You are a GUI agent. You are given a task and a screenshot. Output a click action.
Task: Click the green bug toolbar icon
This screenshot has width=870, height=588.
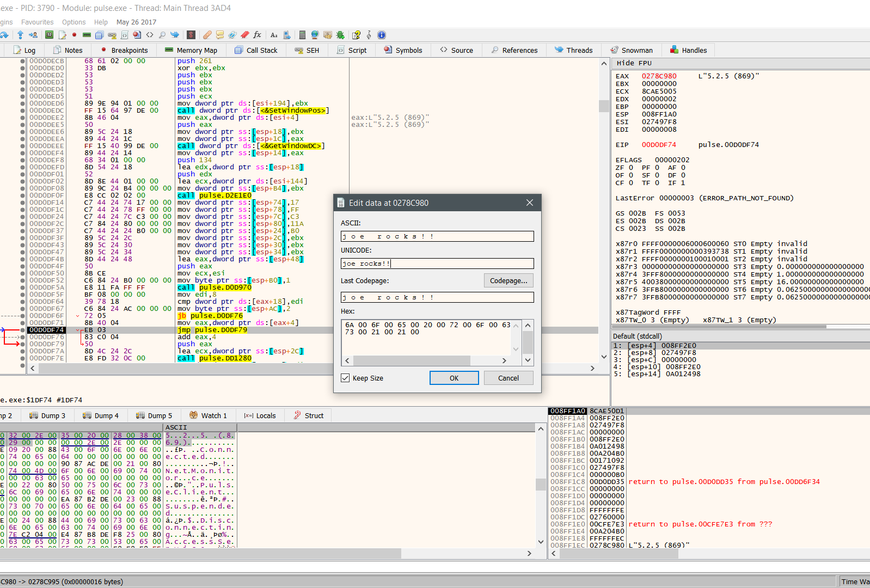pos(340,35)
